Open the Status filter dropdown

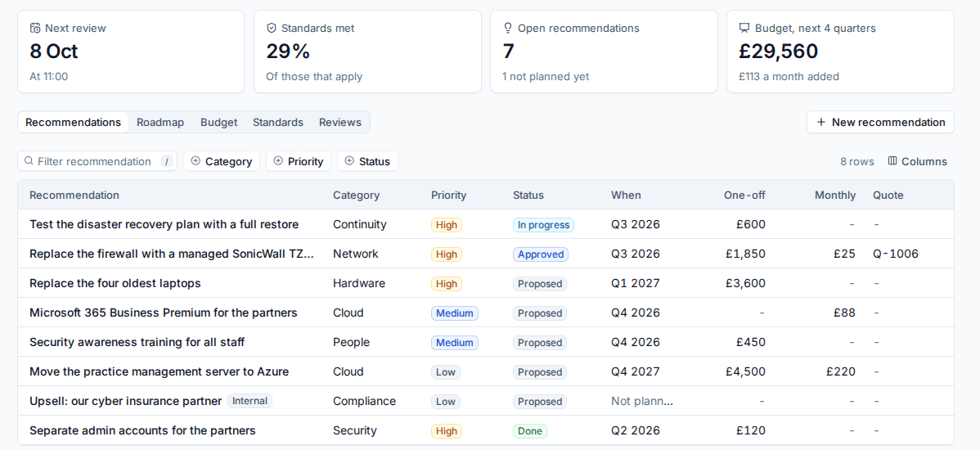tap(367, 161)
